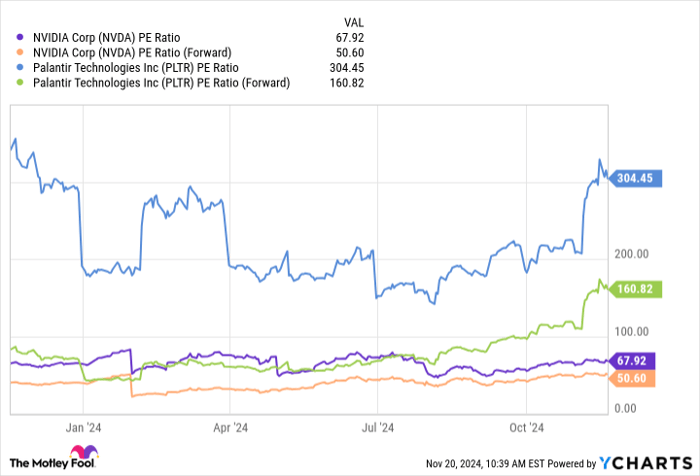
Task: Select the NVIDIA PE Ratio (Forward) legend label
Action: point(134,51)
